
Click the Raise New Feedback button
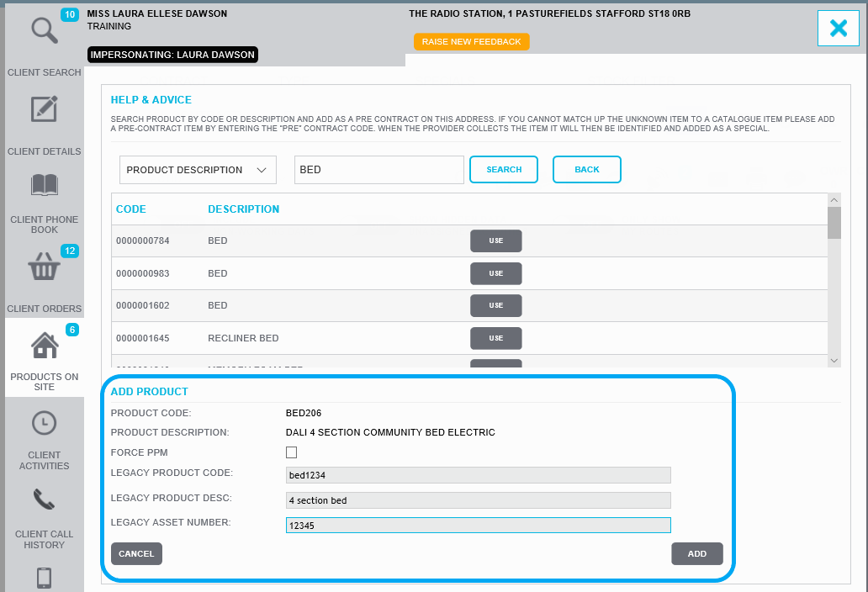tap(472, 41)
